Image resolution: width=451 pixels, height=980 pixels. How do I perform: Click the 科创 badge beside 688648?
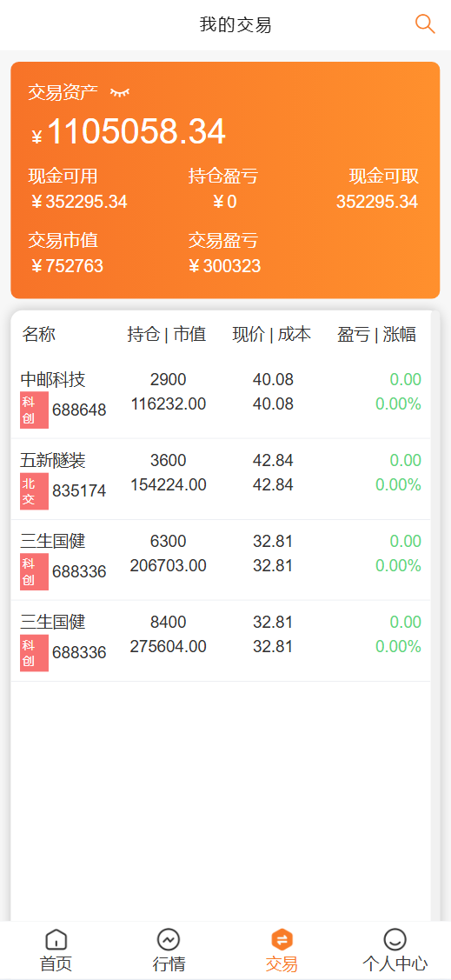coord(34,410)
